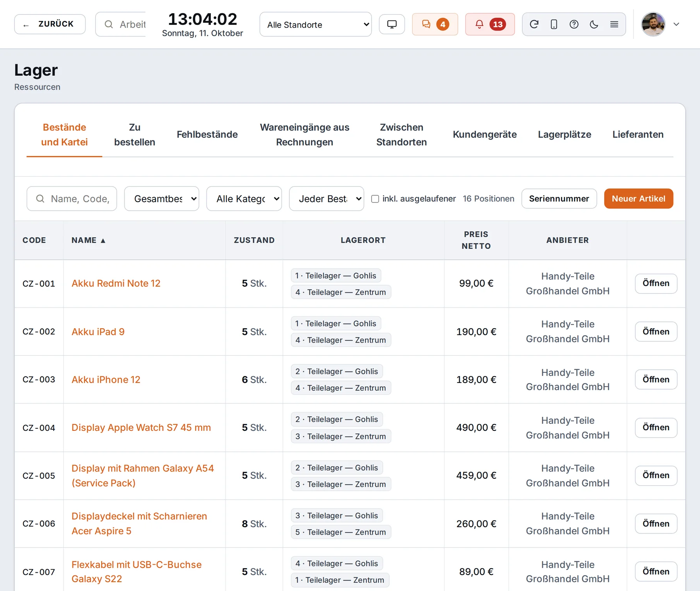
Task: Toggle dark mode moon icon
Action: coord(594,24)
